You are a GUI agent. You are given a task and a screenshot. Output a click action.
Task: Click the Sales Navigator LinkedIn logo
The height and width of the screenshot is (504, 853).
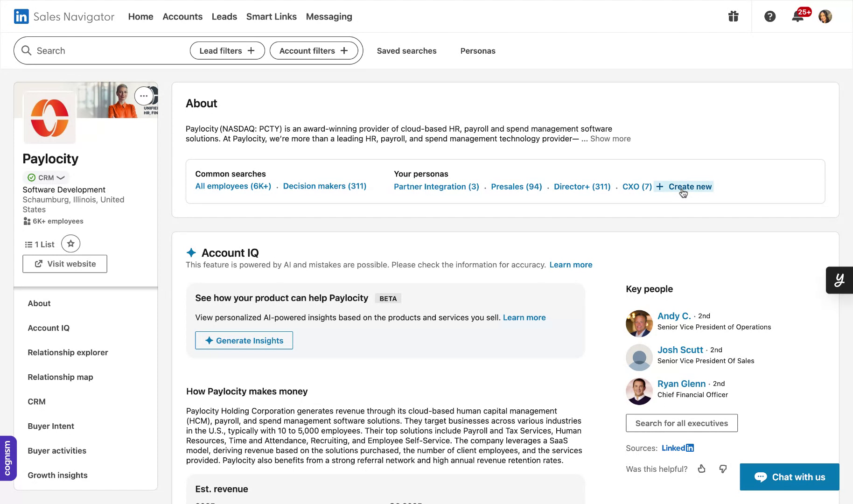coord(21,16)
